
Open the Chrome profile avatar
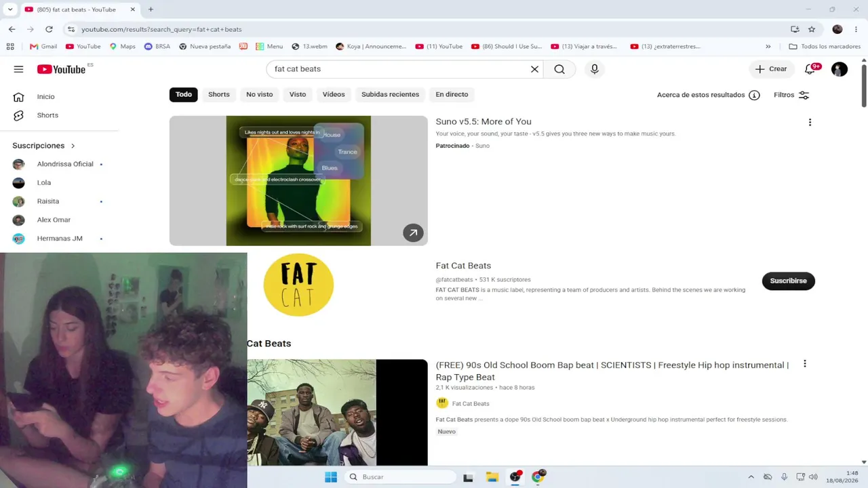coord(837,29)
